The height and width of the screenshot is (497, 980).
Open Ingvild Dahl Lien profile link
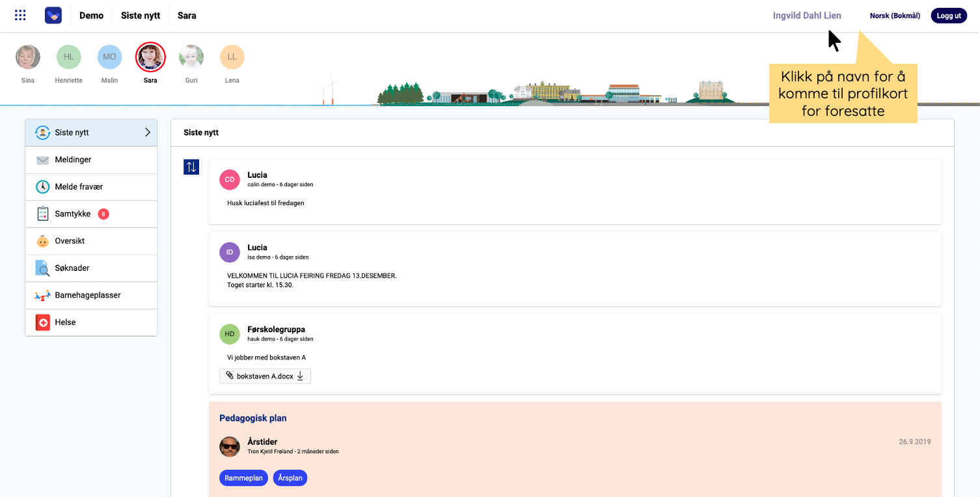[x=807, y=16]
